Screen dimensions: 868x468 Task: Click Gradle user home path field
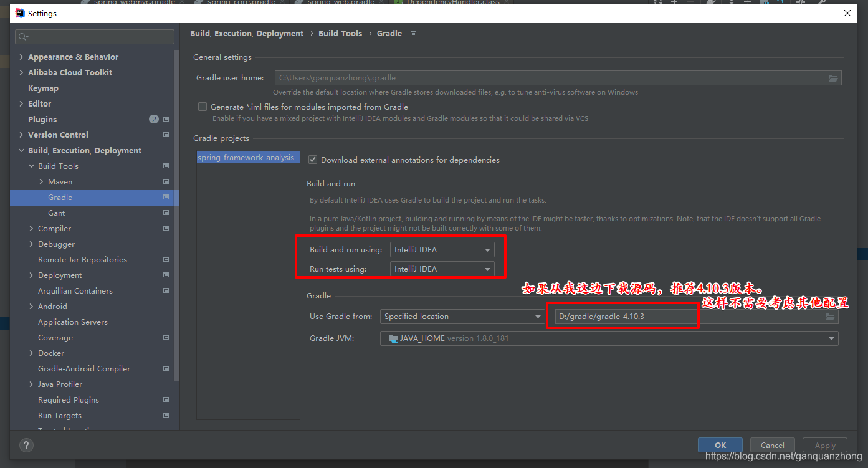pyautogui.click(x=558, y=78)
